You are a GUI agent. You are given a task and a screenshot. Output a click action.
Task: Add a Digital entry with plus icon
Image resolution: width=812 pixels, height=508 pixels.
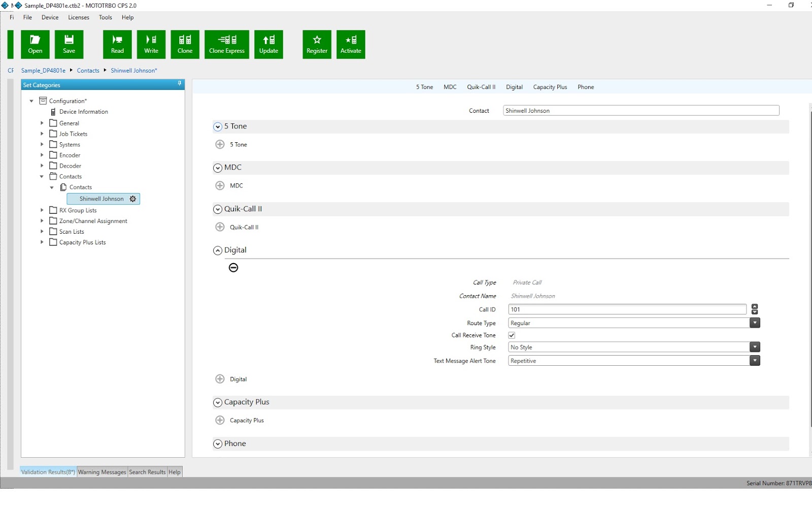point(220,379)
